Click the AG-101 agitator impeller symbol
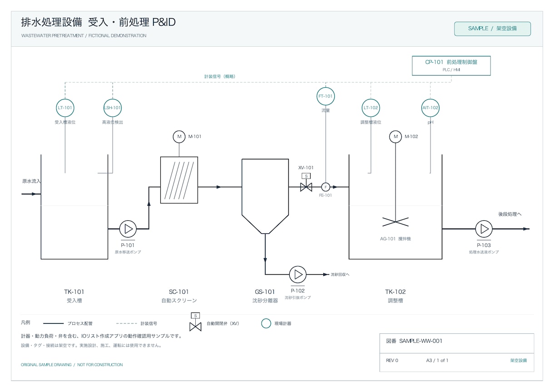Viewport: 554px width, 392px height. click(396, 222)
